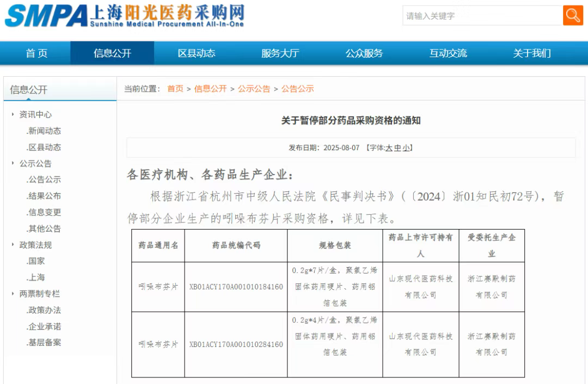The image size is (588, 384).
Task: Click 吲哚布芬片 in the first table row
Action: pos(158,287)
